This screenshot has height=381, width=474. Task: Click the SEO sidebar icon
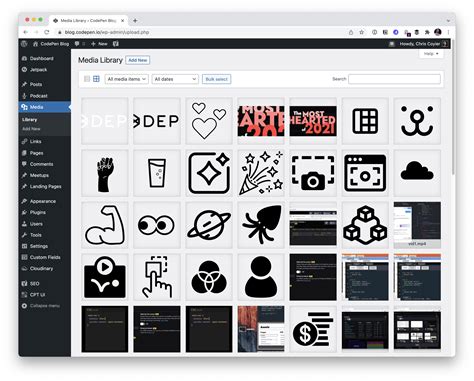(x=24, y=283)
